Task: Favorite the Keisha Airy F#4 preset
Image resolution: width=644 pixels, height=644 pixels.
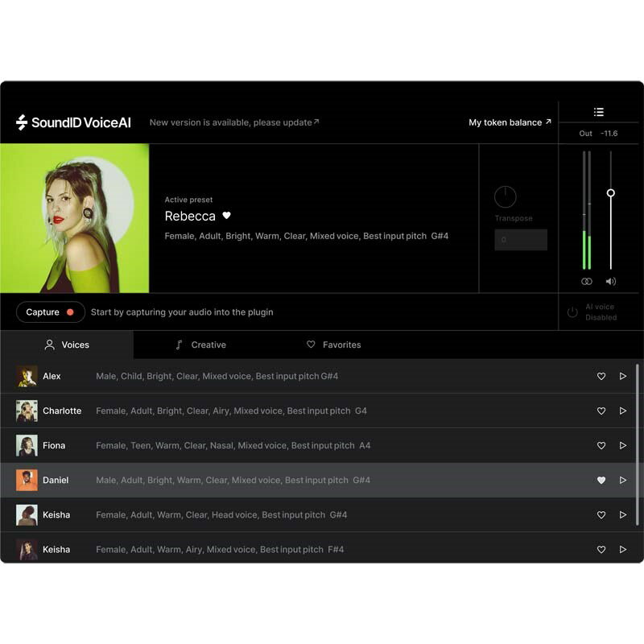Action: [601, 550]
